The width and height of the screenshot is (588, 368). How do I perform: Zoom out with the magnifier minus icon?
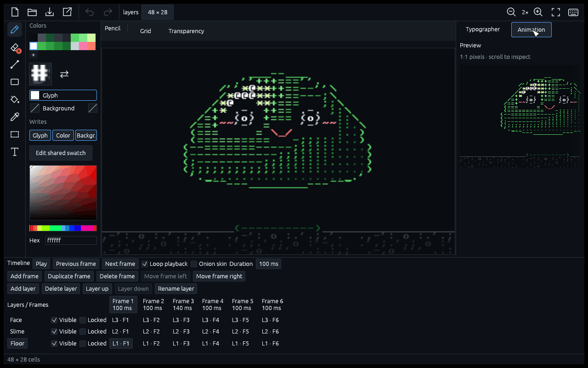pyautogui.click(x=511, y=12)
